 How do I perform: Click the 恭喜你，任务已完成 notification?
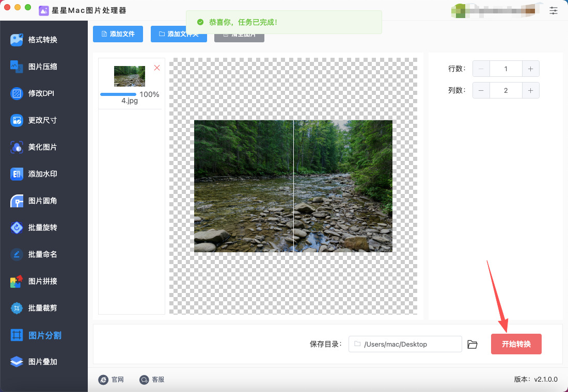pyautogui.click(x=283, y=22)
